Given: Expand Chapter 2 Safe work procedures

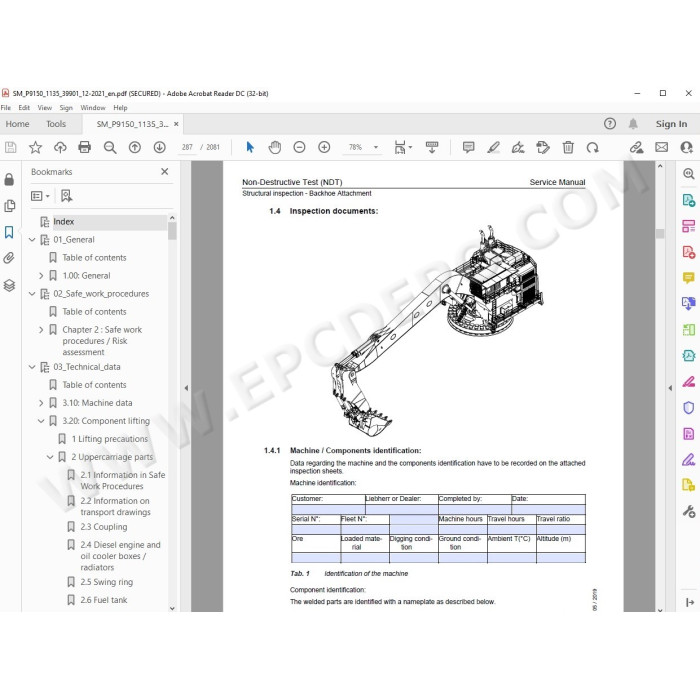Looking at the screenshot, I should click(x=41, y=330).
